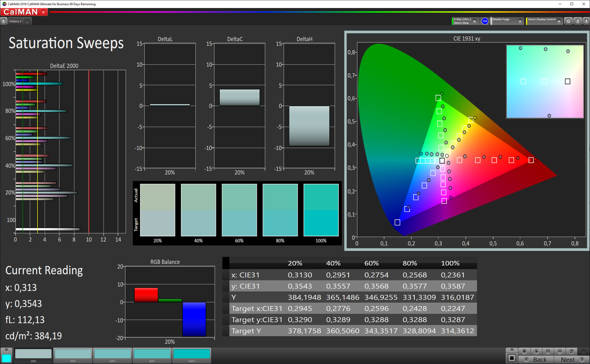Click the DeltaC chart bar

240,98
